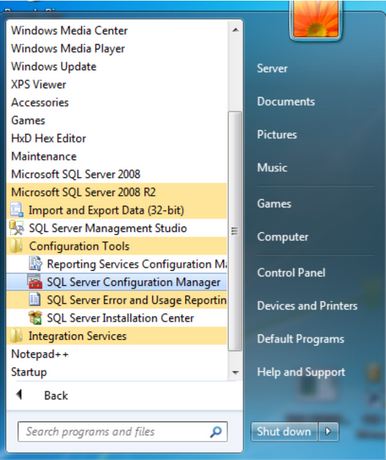Expand the Microsoft SQL Server 2008 folder
Screen dimensions: 386x460
[76, 174]
